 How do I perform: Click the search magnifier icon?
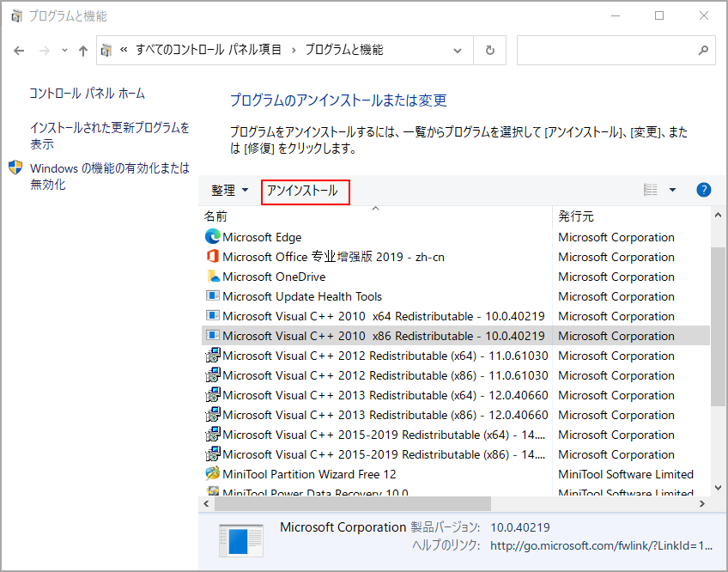[703, 50]
